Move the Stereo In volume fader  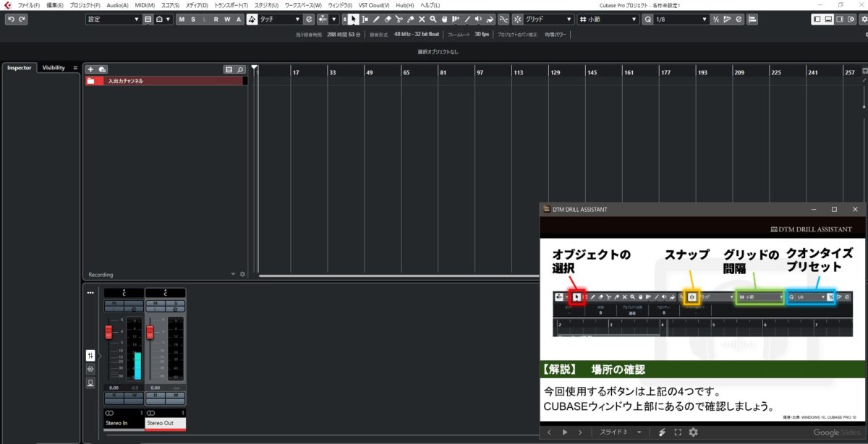[x=109, y=332]
